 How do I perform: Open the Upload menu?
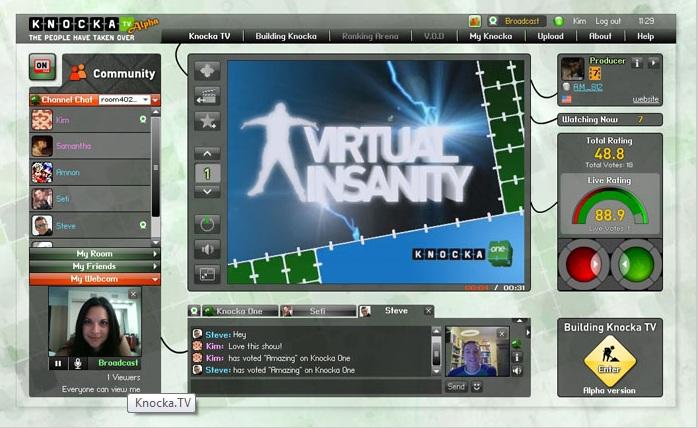(550, 37)
